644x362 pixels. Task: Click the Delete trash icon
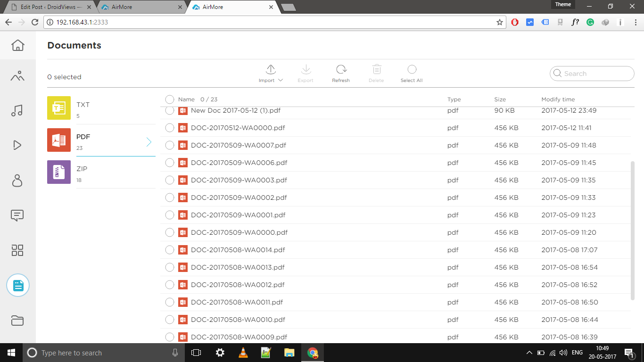point(376,69)
